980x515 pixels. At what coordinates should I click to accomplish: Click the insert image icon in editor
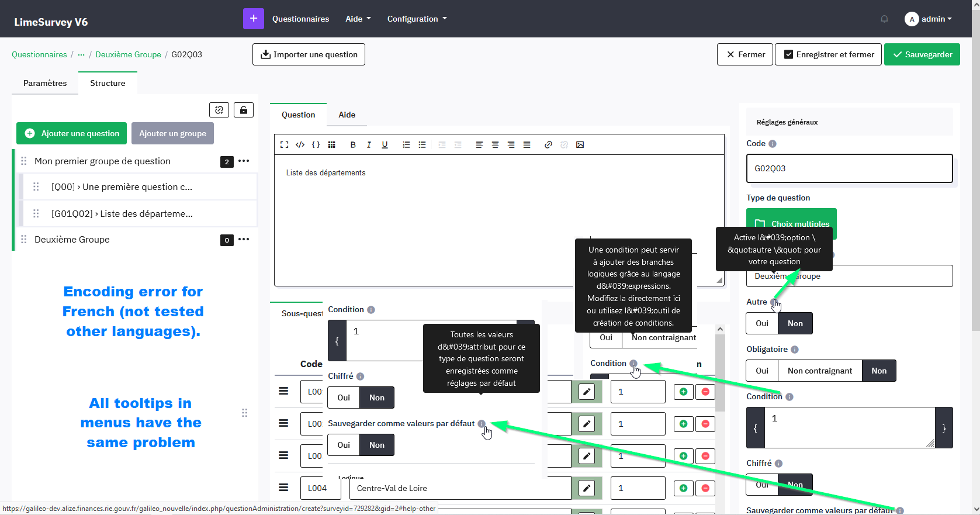pyautogui.click(x=580, y=145)
